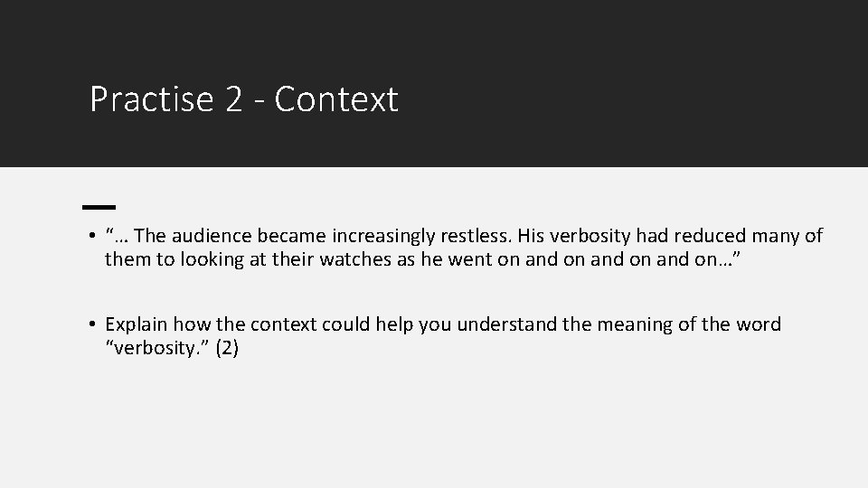Click the quoted word 'verbosity.' in the question
Viewport: 868px width, 488px height.
point(157,348)
